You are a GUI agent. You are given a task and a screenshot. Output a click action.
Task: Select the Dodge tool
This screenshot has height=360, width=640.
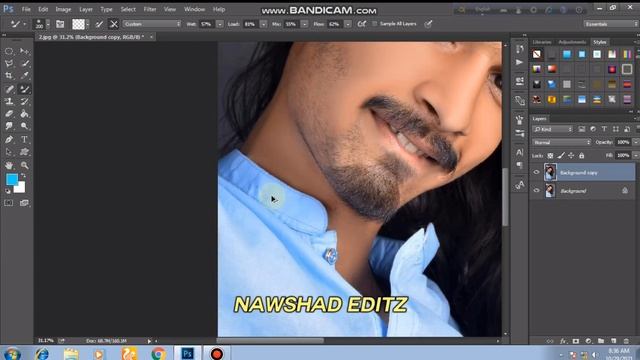click(x=24, y=126)
